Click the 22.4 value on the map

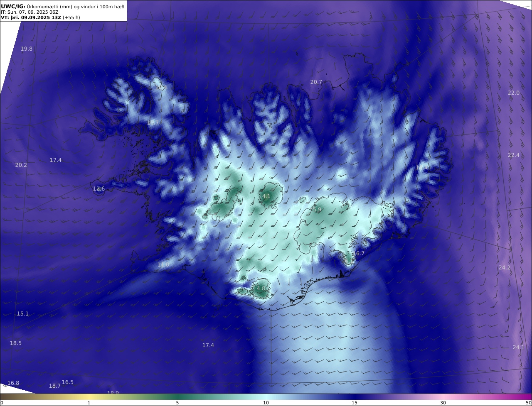[514, 155]
